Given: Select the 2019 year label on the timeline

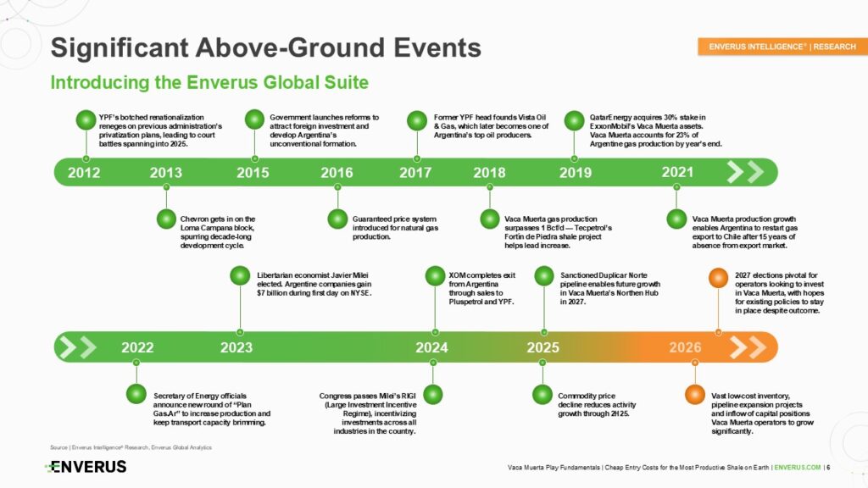Looking at the screenshot, I should coord(576,173).
